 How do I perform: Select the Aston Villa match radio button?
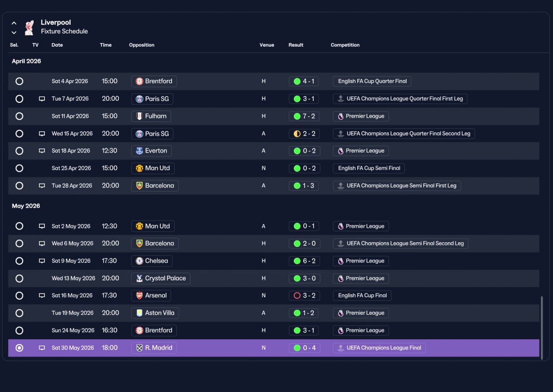(x=19, y=313)
